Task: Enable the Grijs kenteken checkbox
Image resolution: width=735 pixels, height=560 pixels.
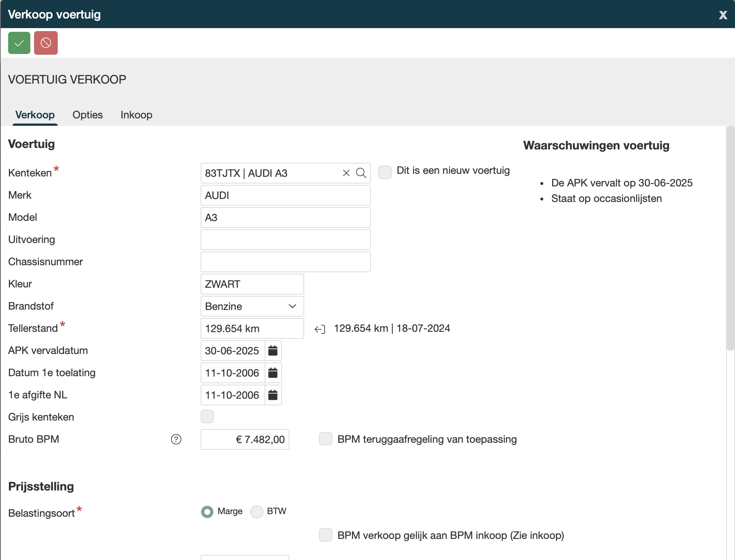Action: point(207,416)
